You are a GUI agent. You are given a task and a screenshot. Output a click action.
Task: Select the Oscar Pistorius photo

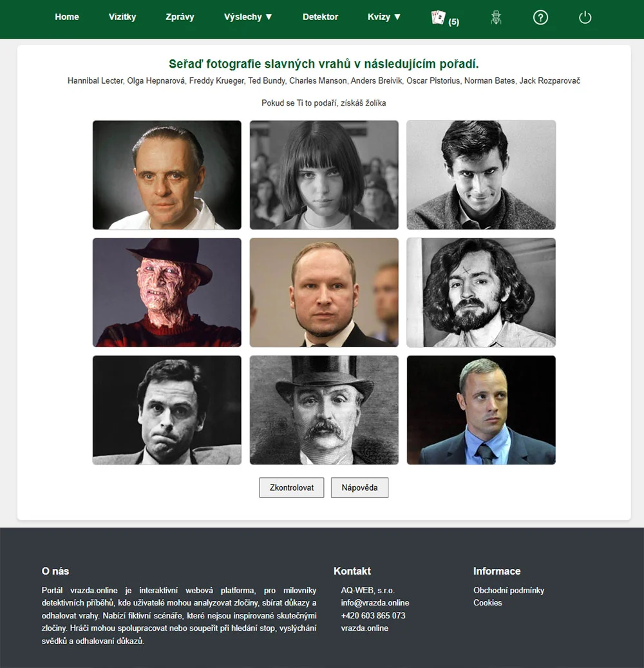pyautogui.click(x=480, y=410)
